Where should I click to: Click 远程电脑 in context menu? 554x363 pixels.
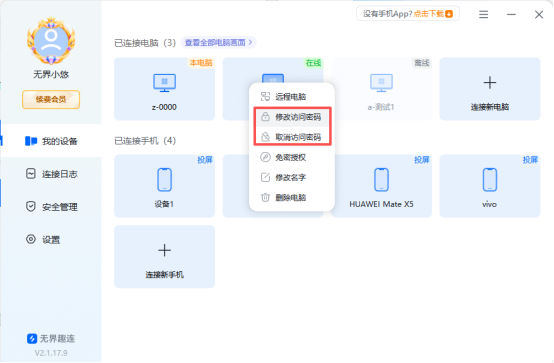tap(292, 96)
